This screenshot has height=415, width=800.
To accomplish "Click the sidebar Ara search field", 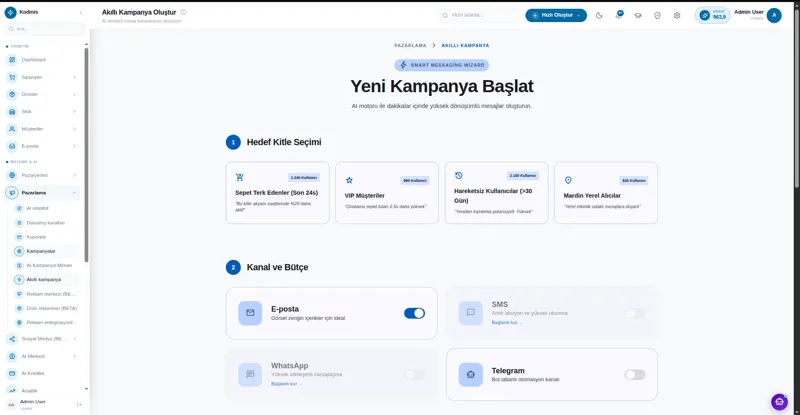I will click(x=45, y=29).
